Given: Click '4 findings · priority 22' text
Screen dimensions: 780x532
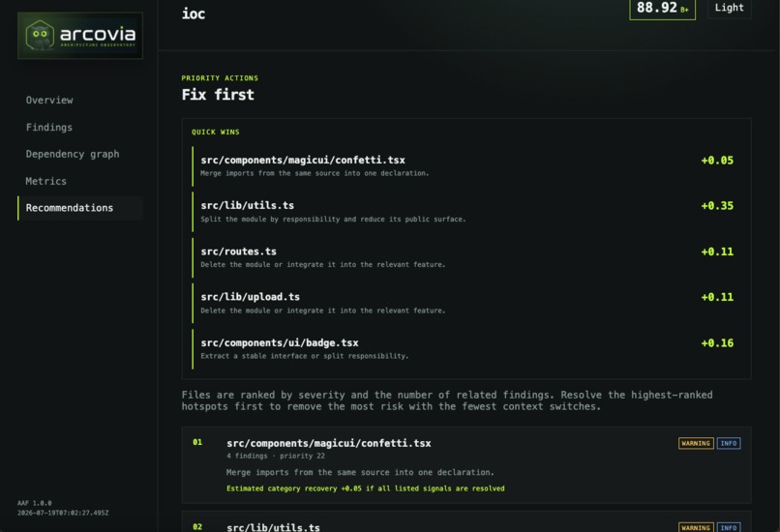Looking at the screenshot, I should point(275,456).
